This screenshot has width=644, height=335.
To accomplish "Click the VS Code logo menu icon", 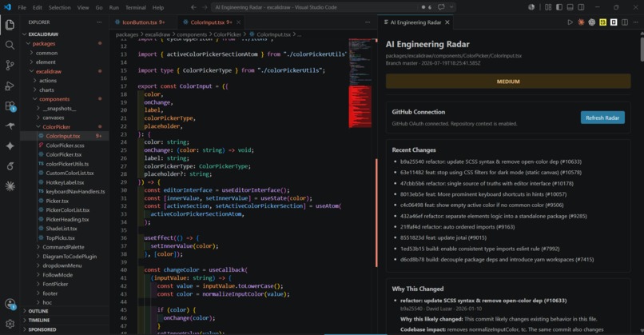I will tap(7, 7).
